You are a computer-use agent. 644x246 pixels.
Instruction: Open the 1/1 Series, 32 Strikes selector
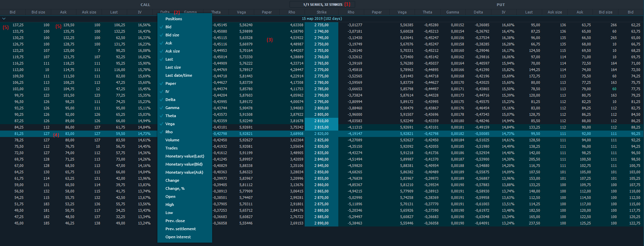click(322, 4)
